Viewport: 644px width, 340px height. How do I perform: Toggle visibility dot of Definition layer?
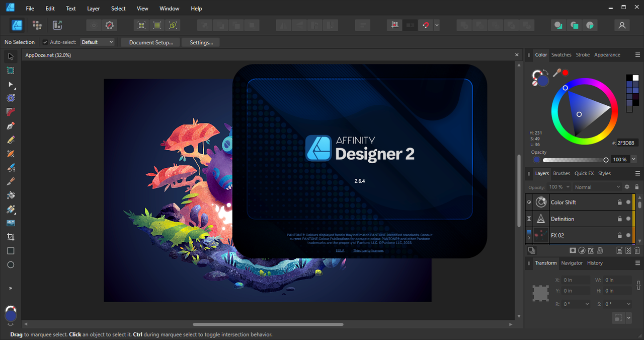[628, 219]
